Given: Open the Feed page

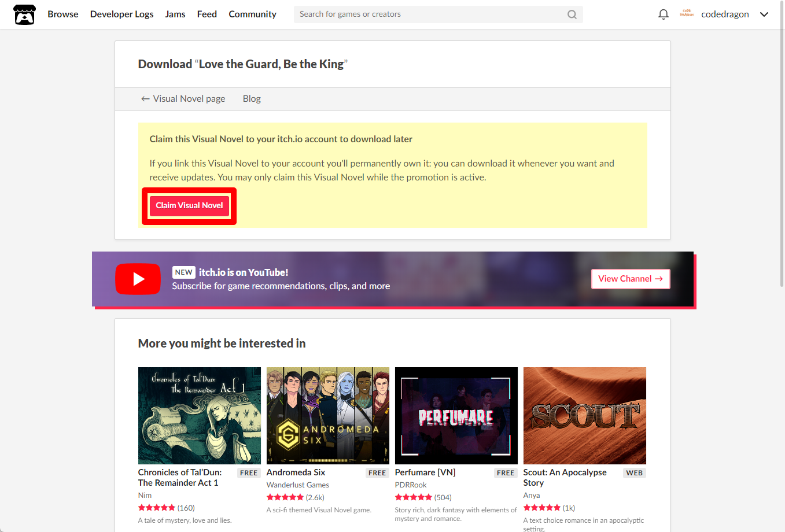Looking at the screenshot, I should (x=207, y=14).
